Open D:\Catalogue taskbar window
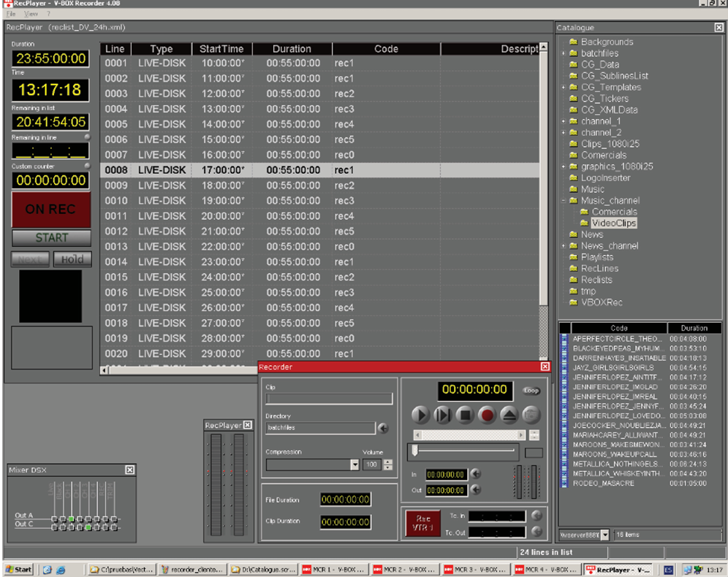This screenshot has height=577, width=728. [264, 570]
